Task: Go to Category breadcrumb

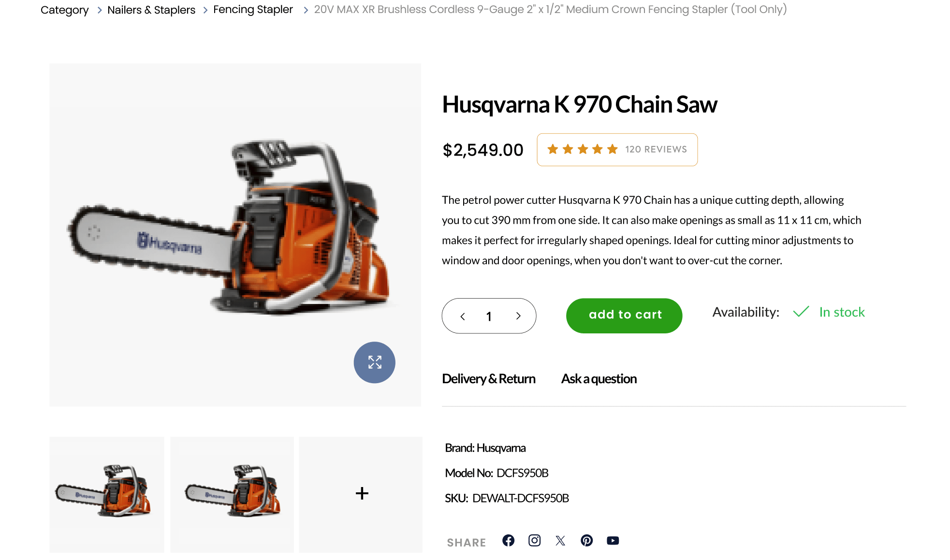Action: coord(64,10)
